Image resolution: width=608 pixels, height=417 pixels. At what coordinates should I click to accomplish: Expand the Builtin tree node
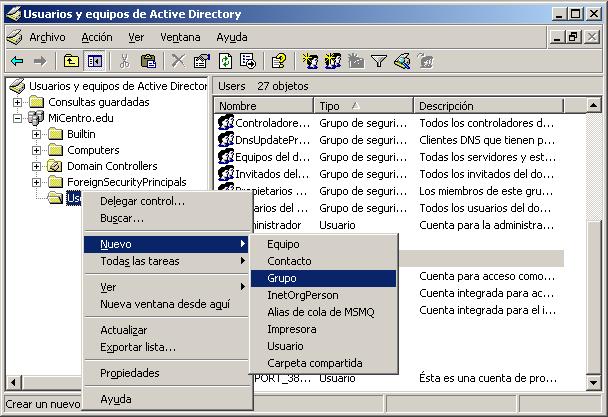tap(37, 134)
